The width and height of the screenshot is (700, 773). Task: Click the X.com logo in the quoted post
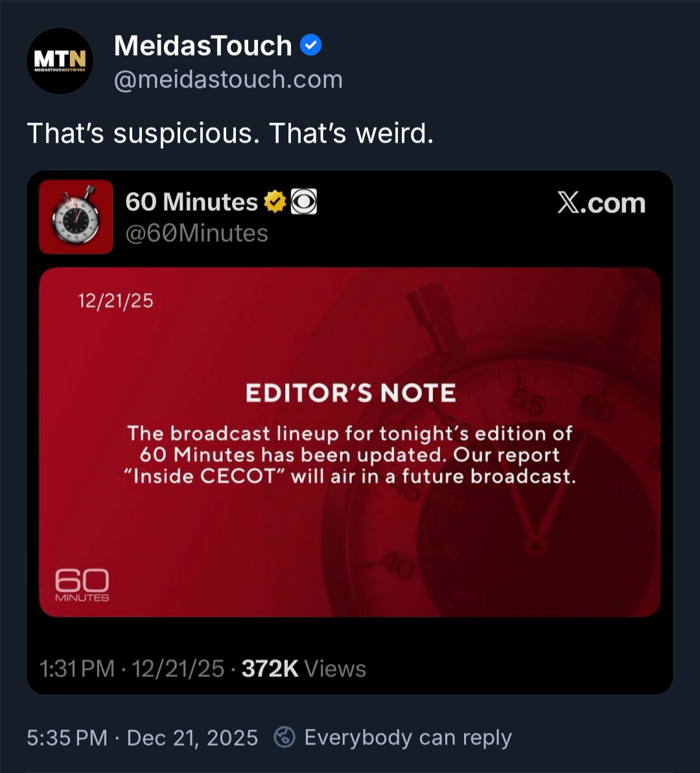(601, 204)
